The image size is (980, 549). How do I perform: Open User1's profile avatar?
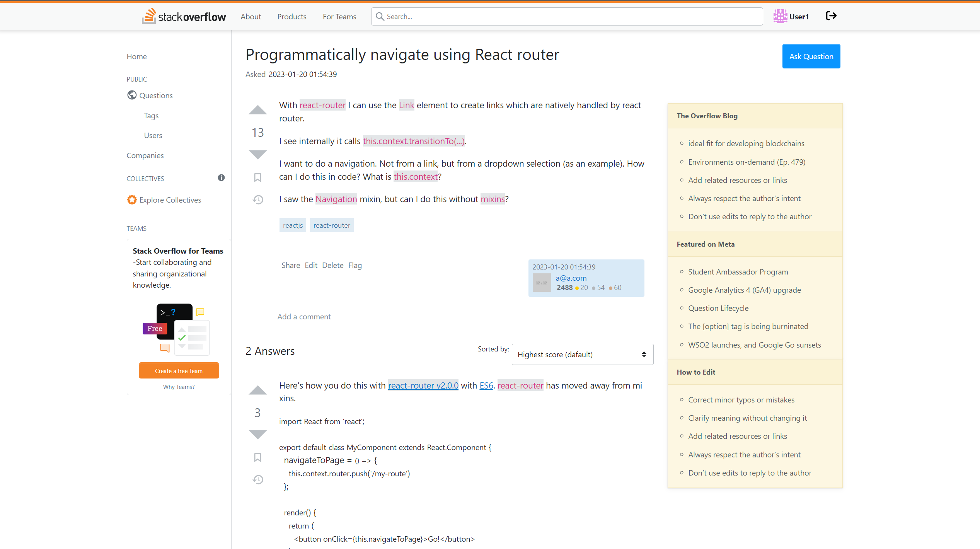click(x=780, y=16)
